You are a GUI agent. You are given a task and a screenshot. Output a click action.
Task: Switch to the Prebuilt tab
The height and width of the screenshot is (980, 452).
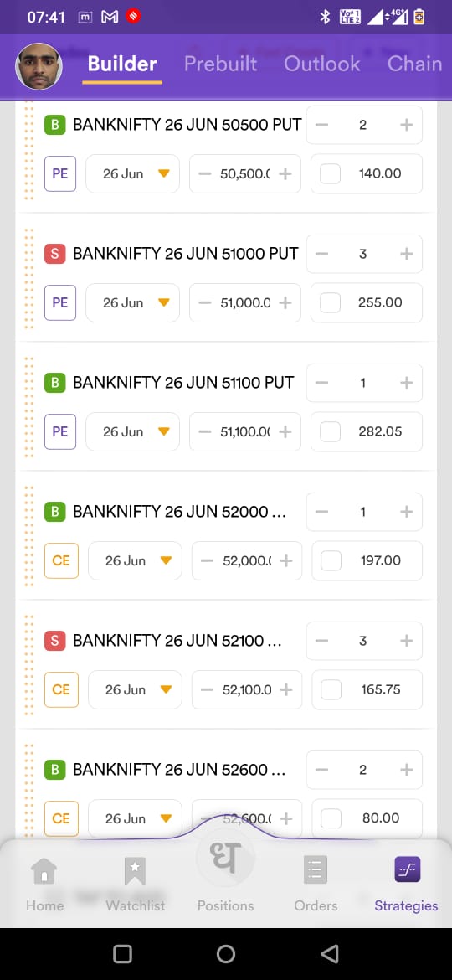[x=220, y=64]
